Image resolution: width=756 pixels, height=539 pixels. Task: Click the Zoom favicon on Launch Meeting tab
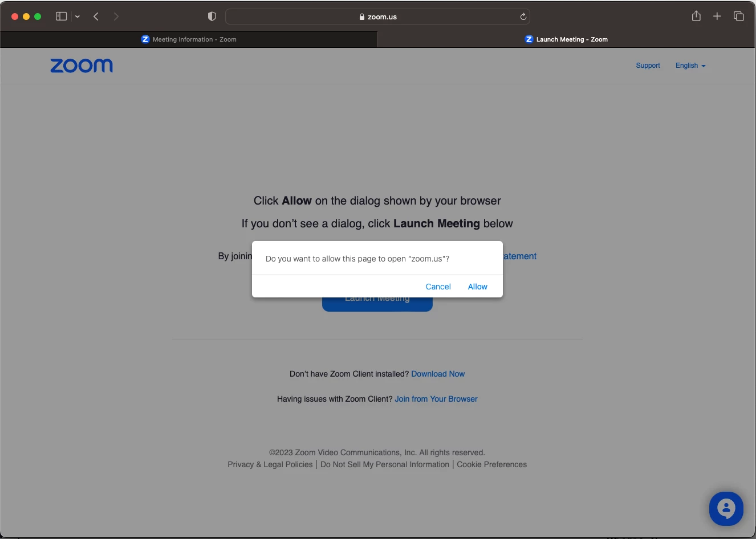(x=529, y=39)
